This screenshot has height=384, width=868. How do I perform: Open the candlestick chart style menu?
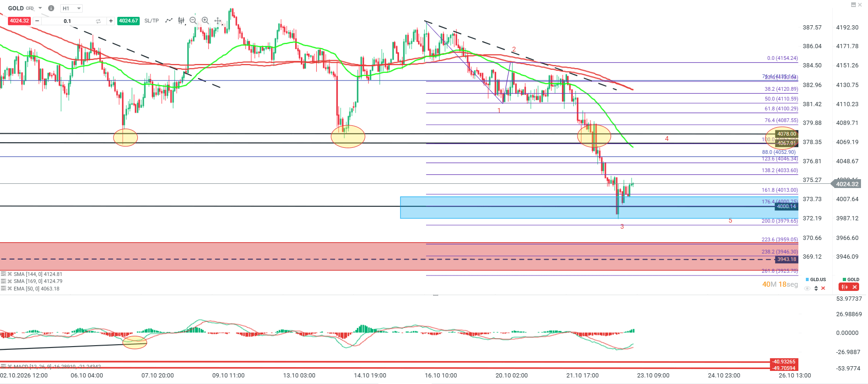click(181, 21)
